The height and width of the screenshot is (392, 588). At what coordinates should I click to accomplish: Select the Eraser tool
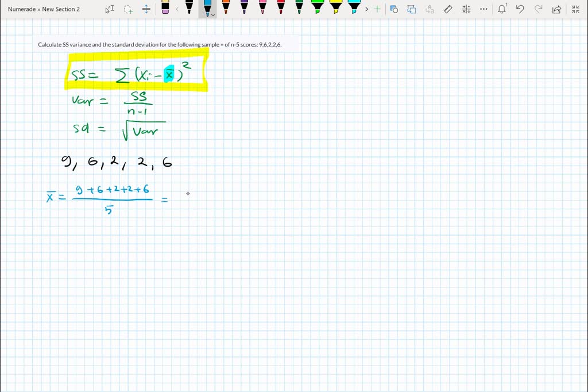(x=165, y=8)
